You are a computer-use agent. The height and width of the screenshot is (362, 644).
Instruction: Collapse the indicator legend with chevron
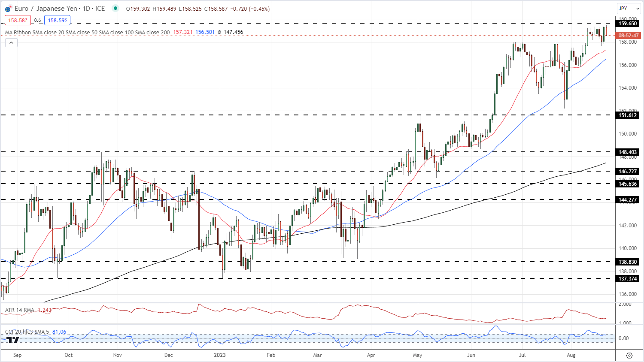12,42
